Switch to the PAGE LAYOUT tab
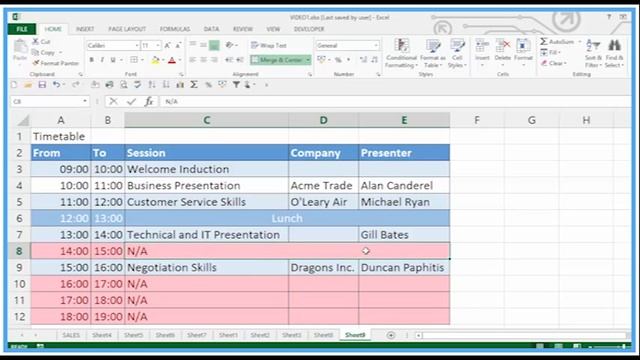This screenshot has height=360, width=640. [127, 29]
